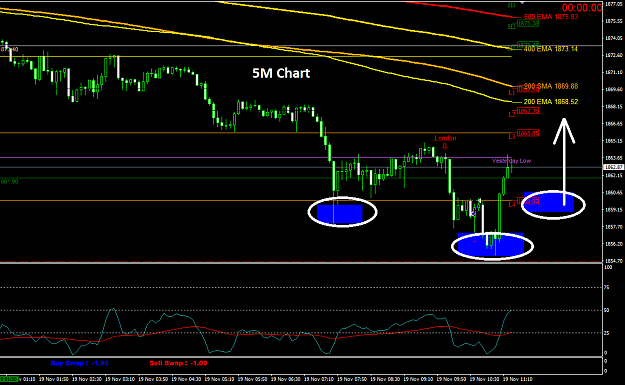Click 1859.15 on the price scale

tap(614, 210)
